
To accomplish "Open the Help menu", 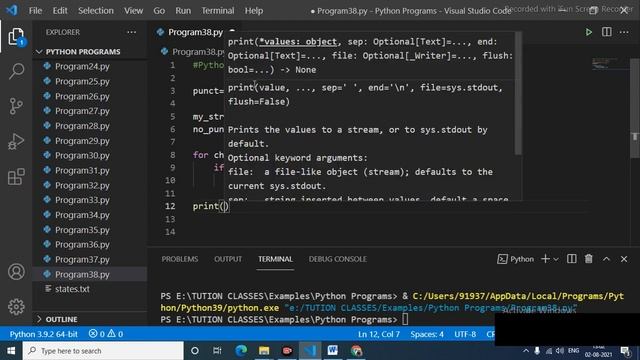I will click(x=253, y=11).
